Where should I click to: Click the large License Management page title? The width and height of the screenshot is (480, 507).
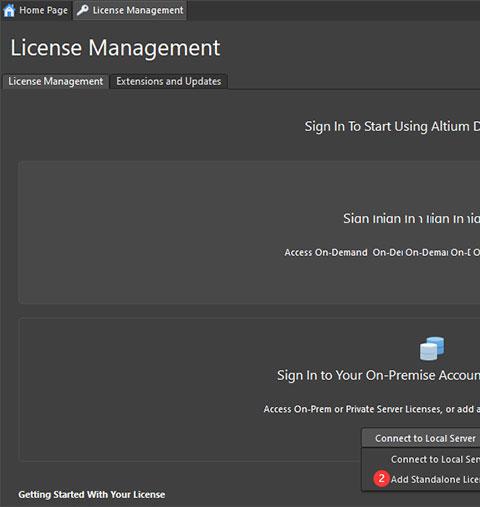(115, 48)
